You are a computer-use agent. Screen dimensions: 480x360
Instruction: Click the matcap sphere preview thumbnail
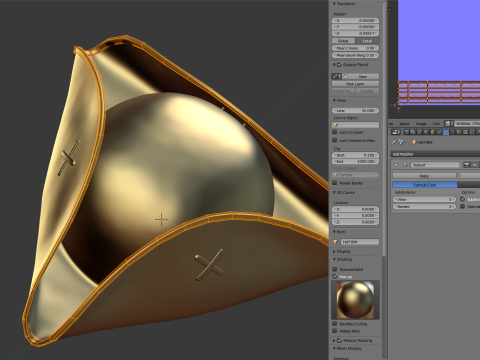[x=355, y=300]
